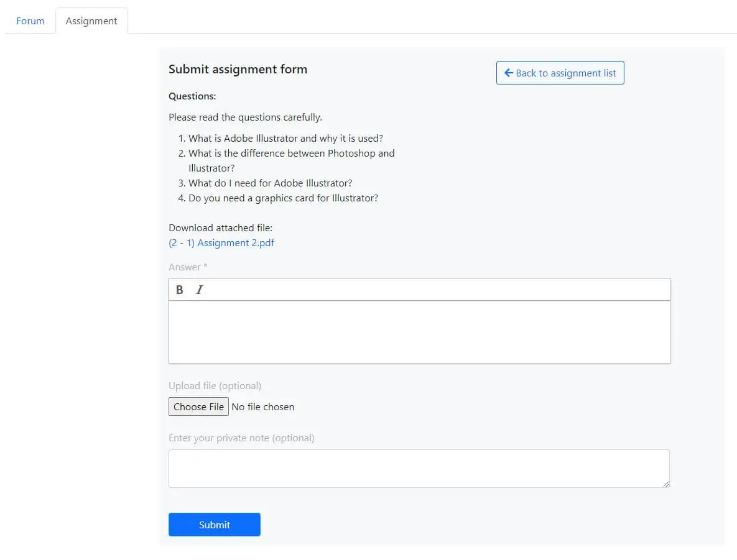Click the 'Enter your private note' label
This screenshot has width=737, height=560.
pyautogui.click(x=241, y=438)
